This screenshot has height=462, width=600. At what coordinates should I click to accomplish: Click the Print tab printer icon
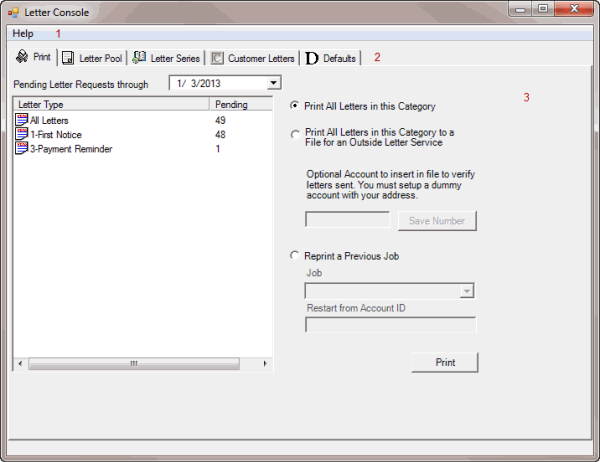[22, 58]
